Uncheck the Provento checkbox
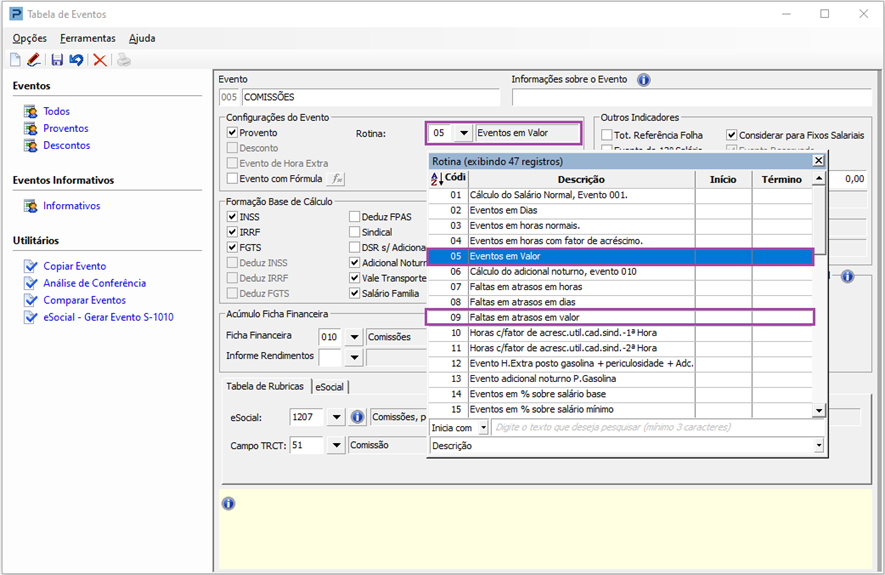 tap(232, 133)
